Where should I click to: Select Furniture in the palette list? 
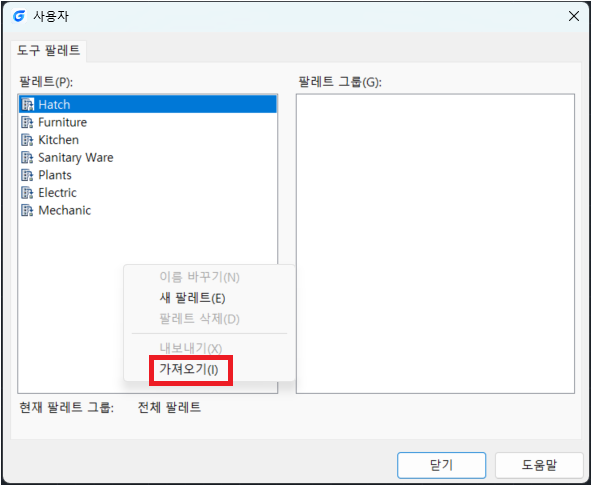click(x=148, y=122)
